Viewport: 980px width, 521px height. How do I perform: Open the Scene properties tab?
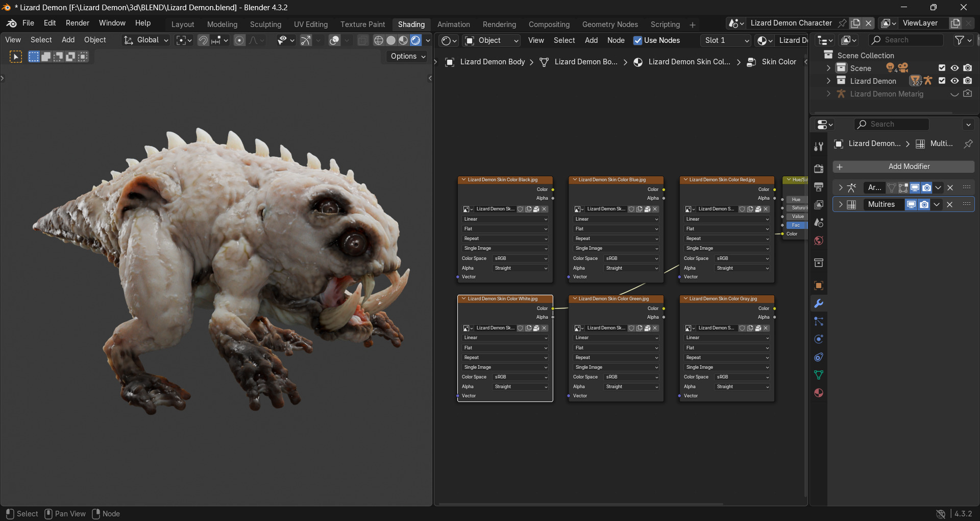pos(819,223)
